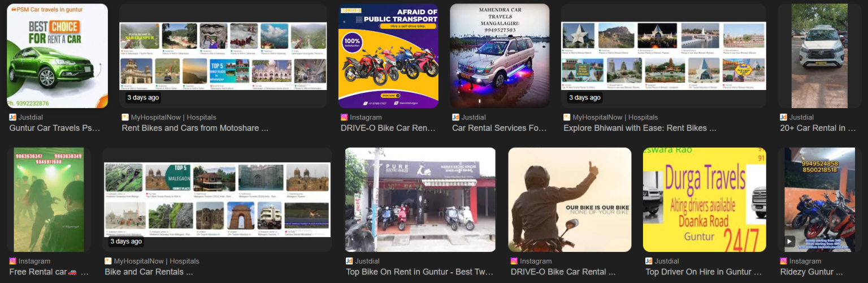Viewport: 868px width, 283px height.
Task: Click Instagram icon above DRIVE-O Bike Car Rental
Action: (514, 261)
